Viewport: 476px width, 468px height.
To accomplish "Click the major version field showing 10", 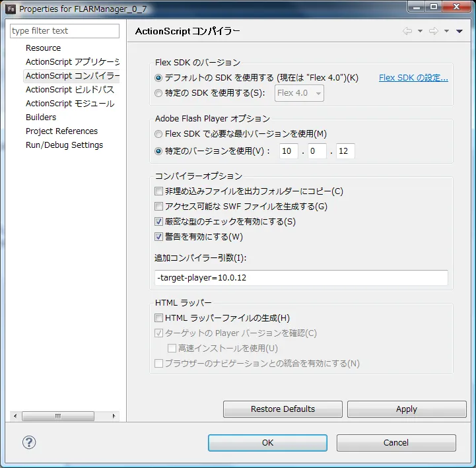I will [x=289, y=151].
